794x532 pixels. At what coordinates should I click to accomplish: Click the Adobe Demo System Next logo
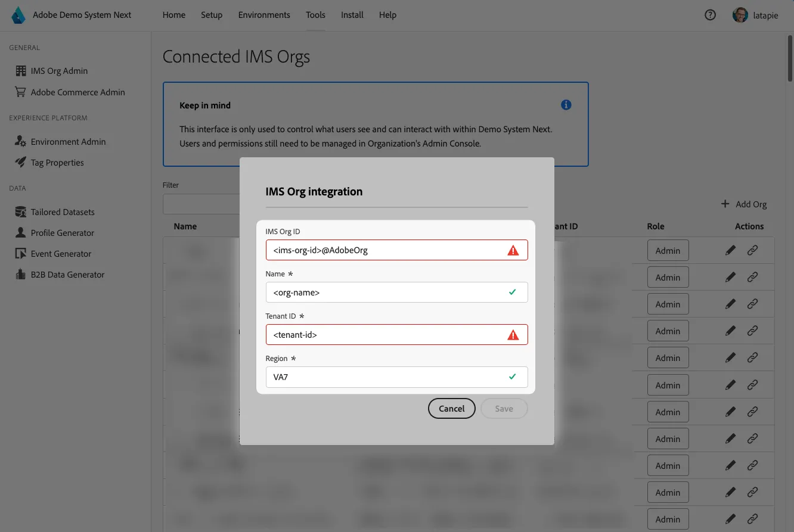pos(18,15)
